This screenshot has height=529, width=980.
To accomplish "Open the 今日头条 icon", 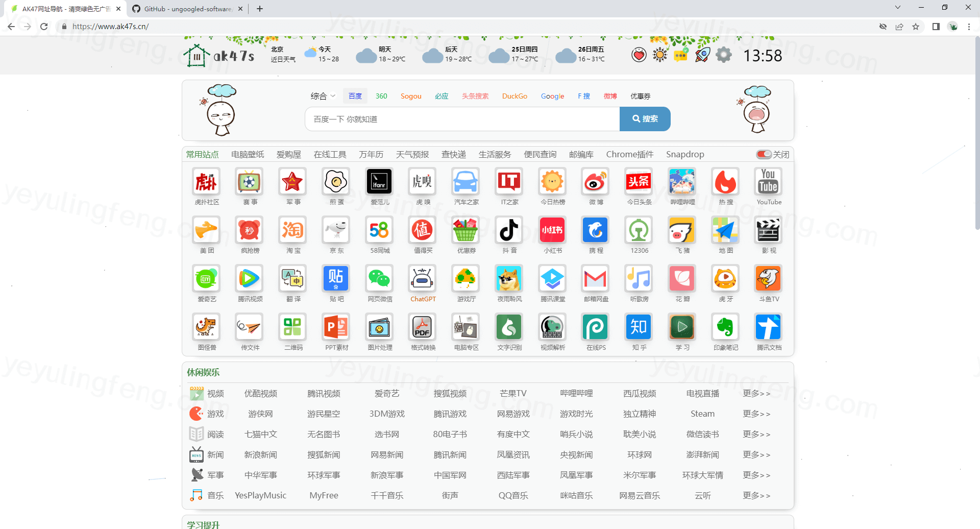I will (x=639, y=181).
